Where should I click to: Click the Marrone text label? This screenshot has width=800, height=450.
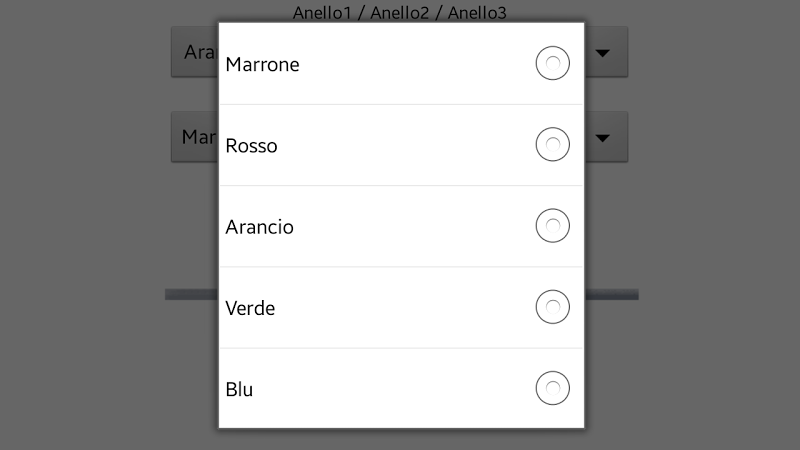(262, 64)
